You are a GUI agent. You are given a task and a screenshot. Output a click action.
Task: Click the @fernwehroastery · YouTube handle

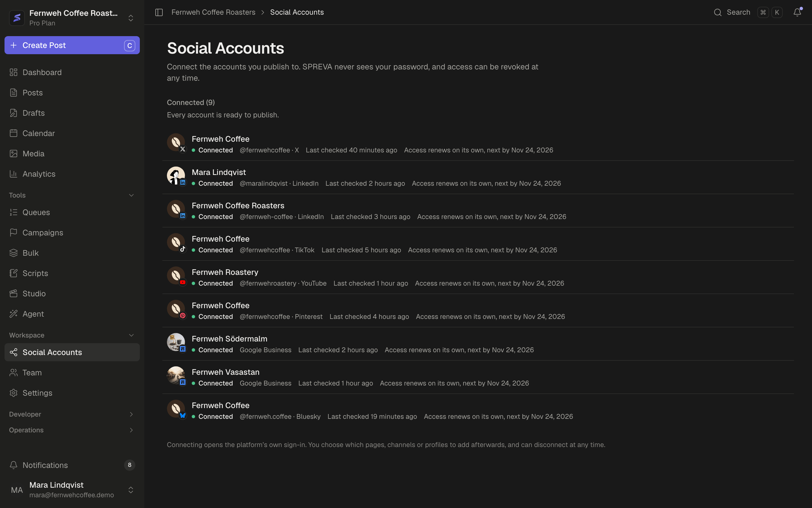[x=283, y=283]
